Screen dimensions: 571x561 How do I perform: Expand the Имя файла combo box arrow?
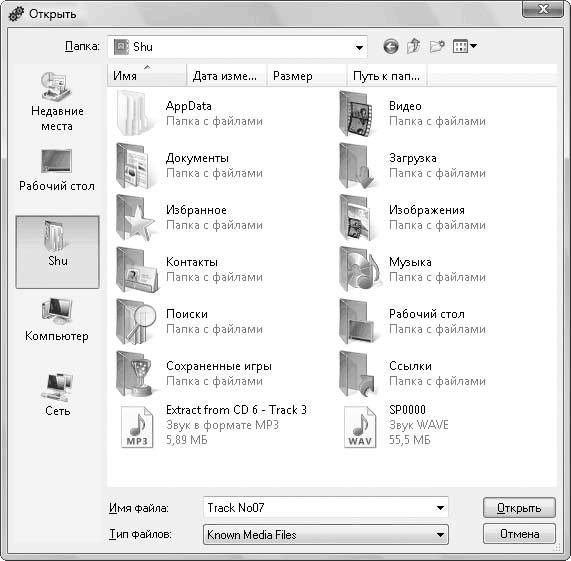[x=440, y=507]
